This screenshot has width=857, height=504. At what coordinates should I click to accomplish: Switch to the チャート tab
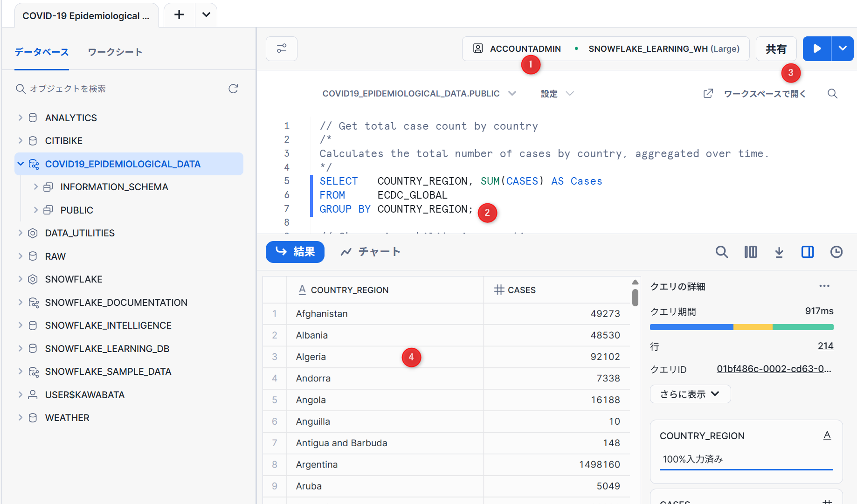371,252
